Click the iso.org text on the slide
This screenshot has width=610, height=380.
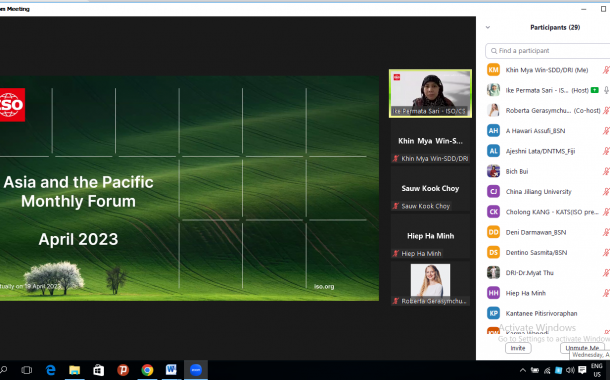(x=324, y=287)
